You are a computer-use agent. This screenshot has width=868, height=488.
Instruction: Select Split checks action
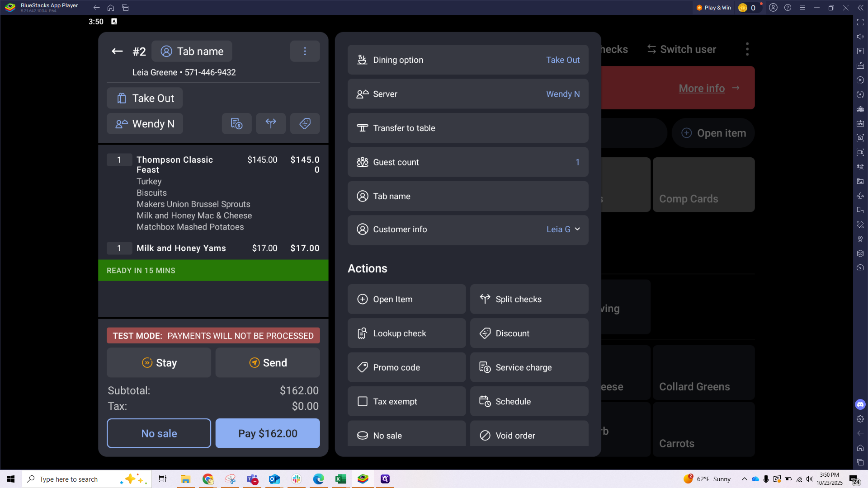tap(529, 299)
